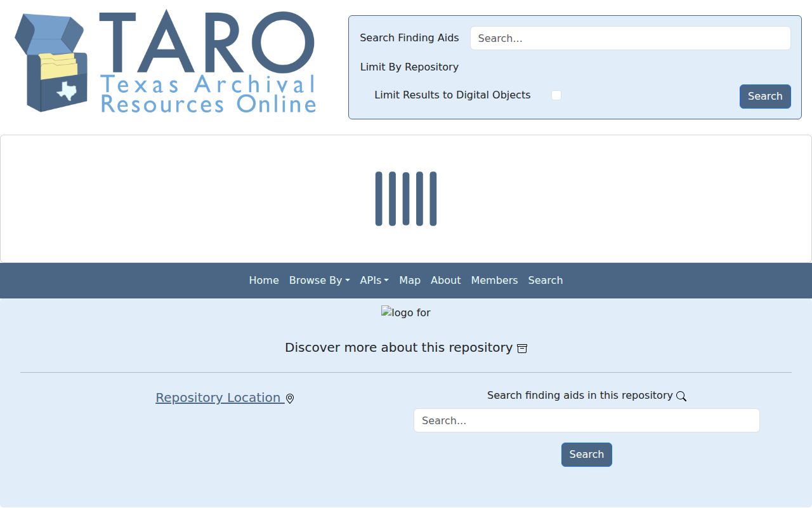Select Search in the navigation bar
812x508 pixels.
click(x=546, y=280)
